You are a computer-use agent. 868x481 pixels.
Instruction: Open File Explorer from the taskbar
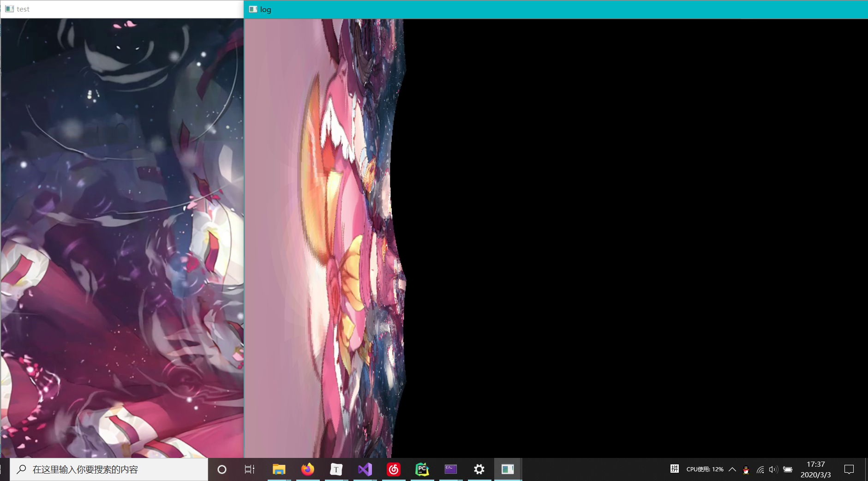pyautogui.click(x=279, y=469)
